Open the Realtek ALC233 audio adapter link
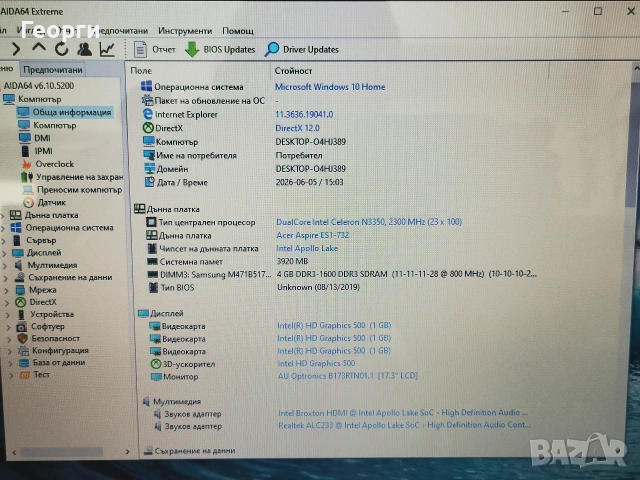Viewport: 640px width, 480px height. tap(404, 425)
